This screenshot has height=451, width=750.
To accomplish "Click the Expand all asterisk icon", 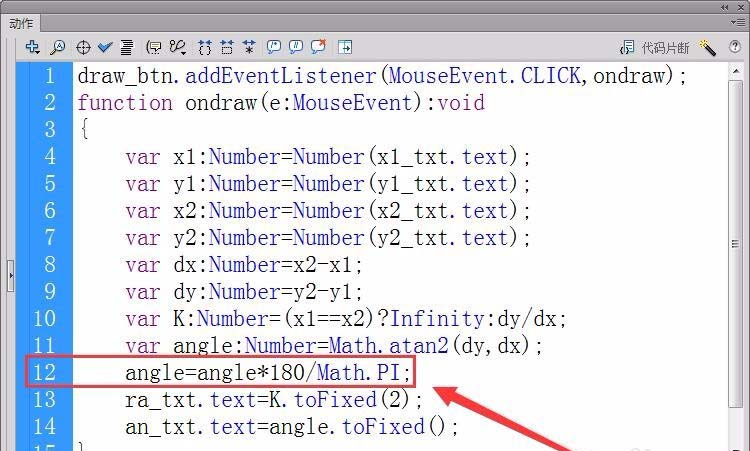I will 249,47.
